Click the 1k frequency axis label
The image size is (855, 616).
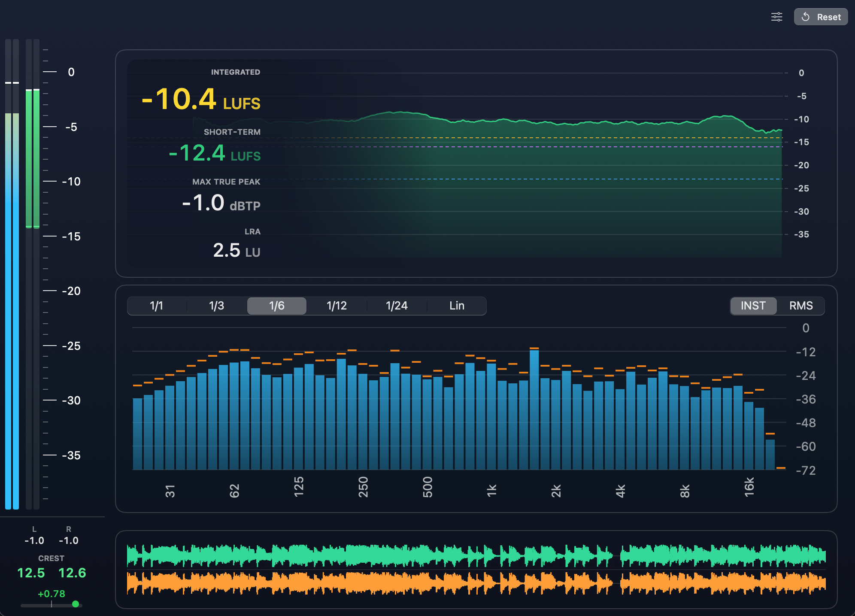[x=492, y=490]
